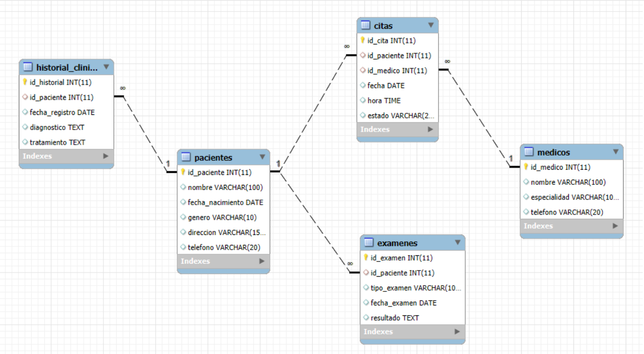Image resolution: width=644 pixels, height=354 pixels.
Task: Expand Indexes section of examenes table
Action: coord(457,332)
